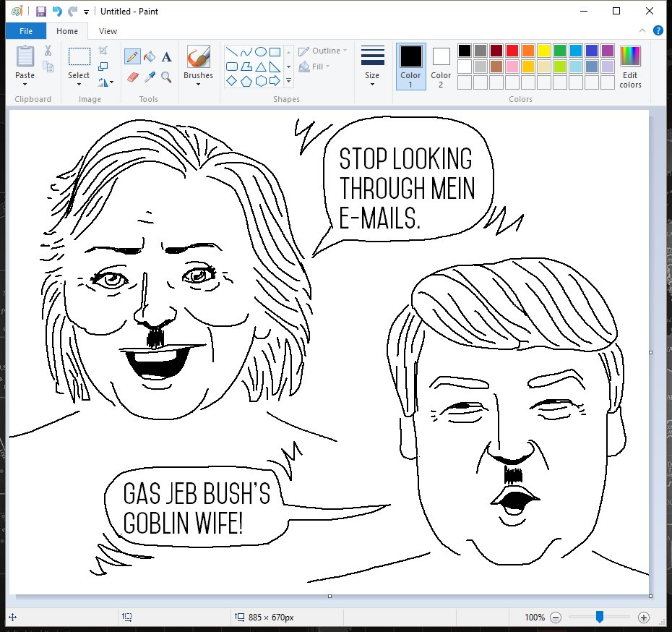672x632 pixels.
Task: Choose the Right arrow shape
Action: click(x=275, y=80)
